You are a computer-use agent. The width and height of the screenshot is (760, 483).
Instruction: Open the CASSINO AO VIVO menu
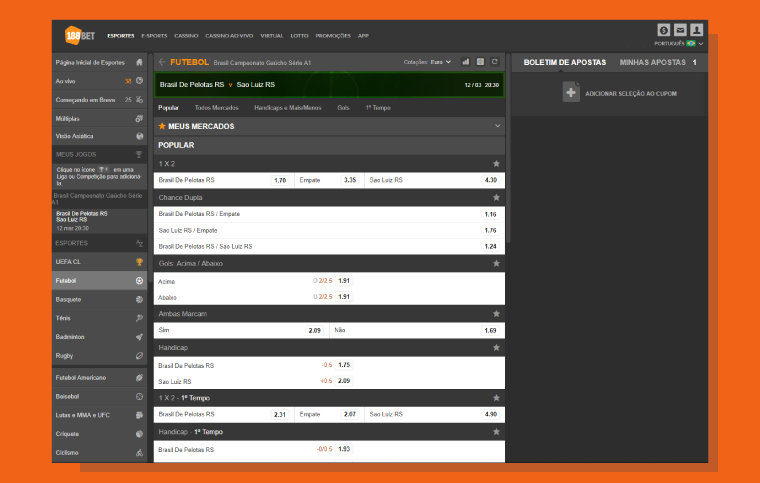click(x=229, y=36)
